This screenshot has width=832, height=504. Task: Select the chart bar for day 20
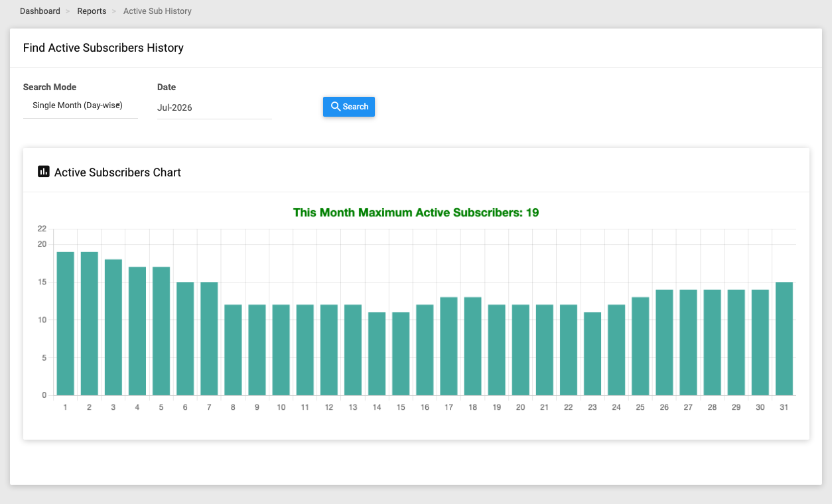pos(521,350)
